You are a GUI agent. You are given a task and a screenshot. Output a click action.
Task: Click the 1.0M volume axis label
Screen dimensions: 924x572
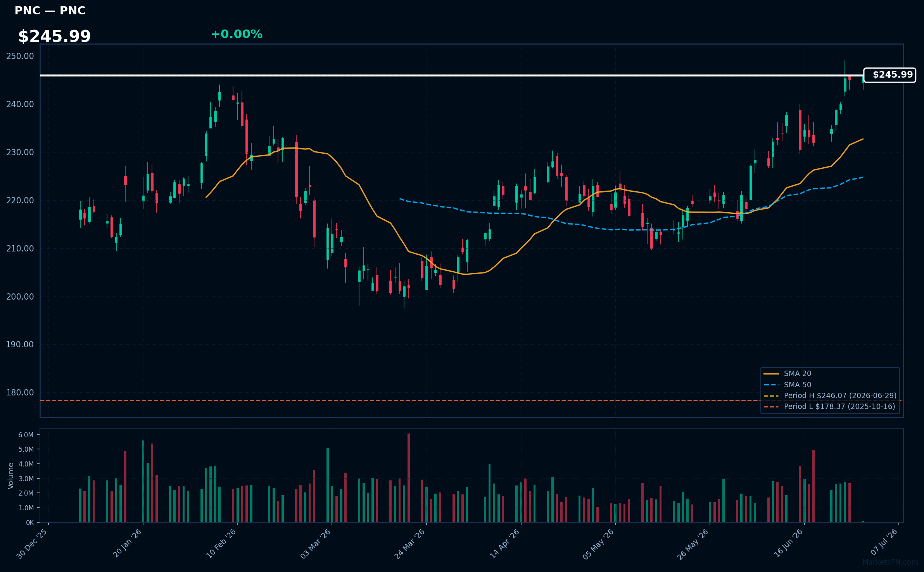tap(26, 508)
